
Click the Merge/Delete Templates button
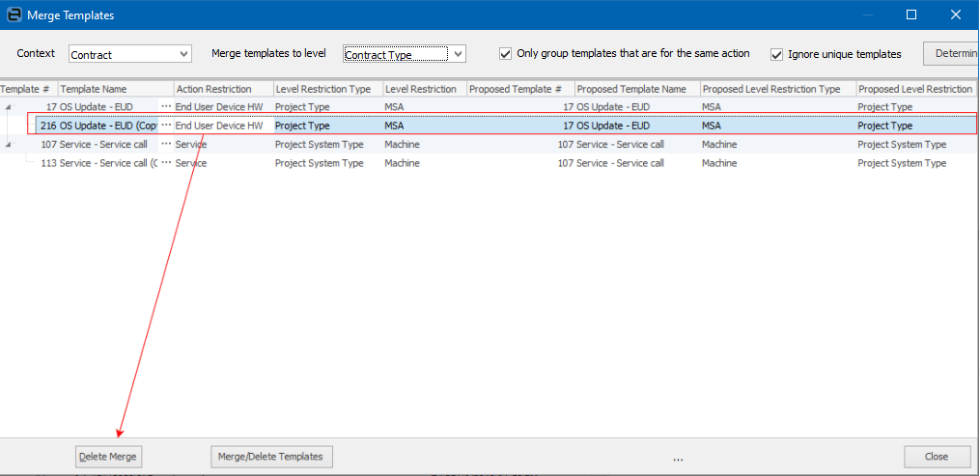pos(272,456)
